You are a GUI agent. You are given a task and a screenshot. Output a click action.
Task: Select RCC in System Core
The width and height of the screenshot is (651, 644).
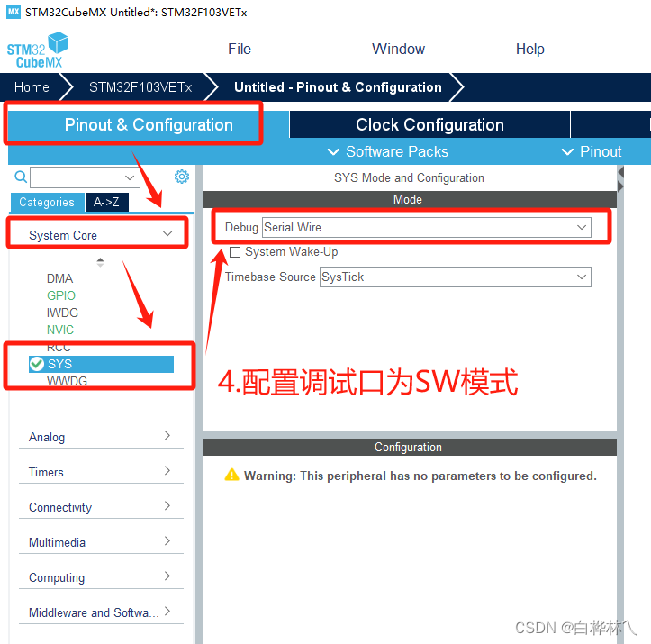[x=59, y=347]
